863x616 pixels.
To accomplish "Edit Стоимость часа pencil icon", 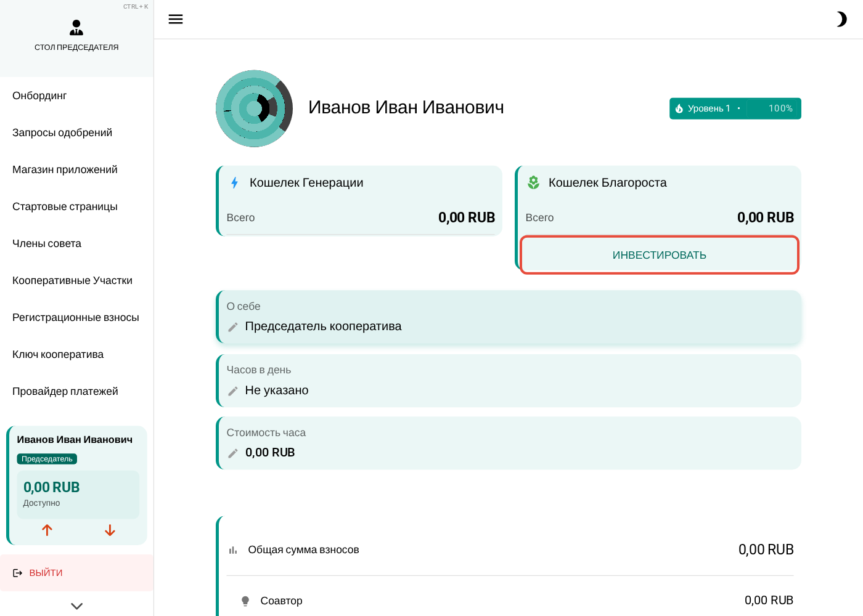I will pyautogui.click(x=233, y=453).
